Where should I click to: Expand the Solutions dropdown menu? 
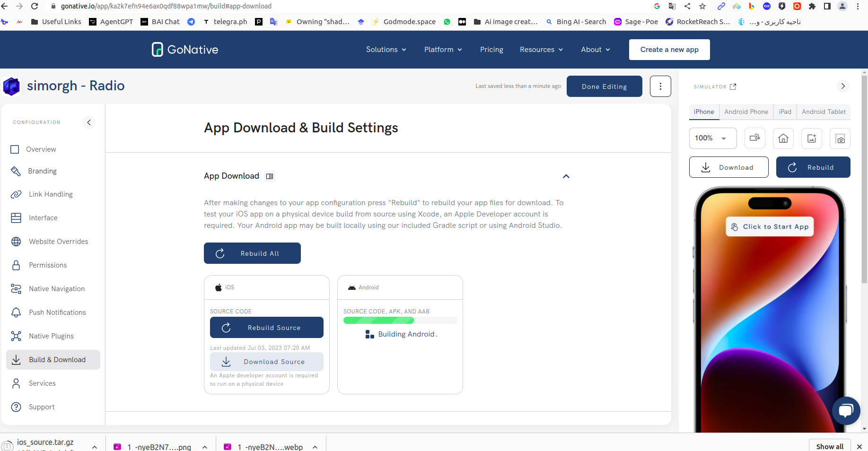coord(386,50)
